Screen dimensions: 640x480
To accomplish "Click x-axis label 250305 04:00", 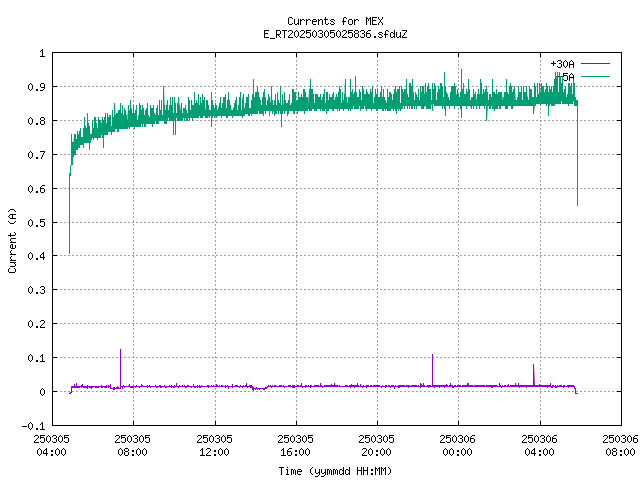I will tap(51, 445).
